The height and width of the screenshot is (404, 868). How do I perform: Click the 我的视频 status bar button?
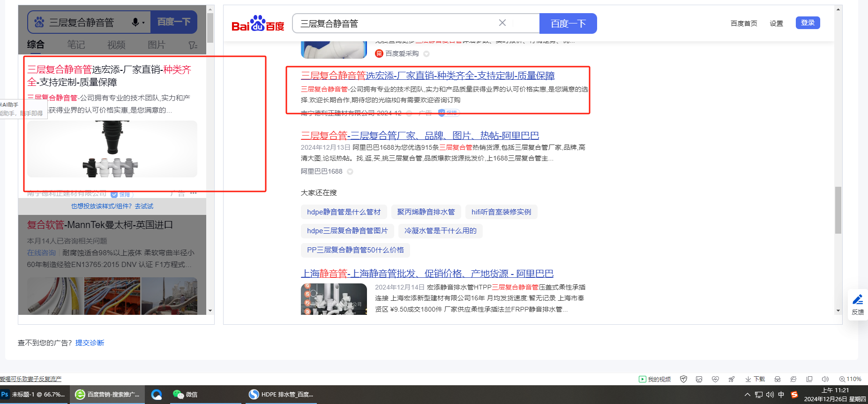click(x=655, y=379)
